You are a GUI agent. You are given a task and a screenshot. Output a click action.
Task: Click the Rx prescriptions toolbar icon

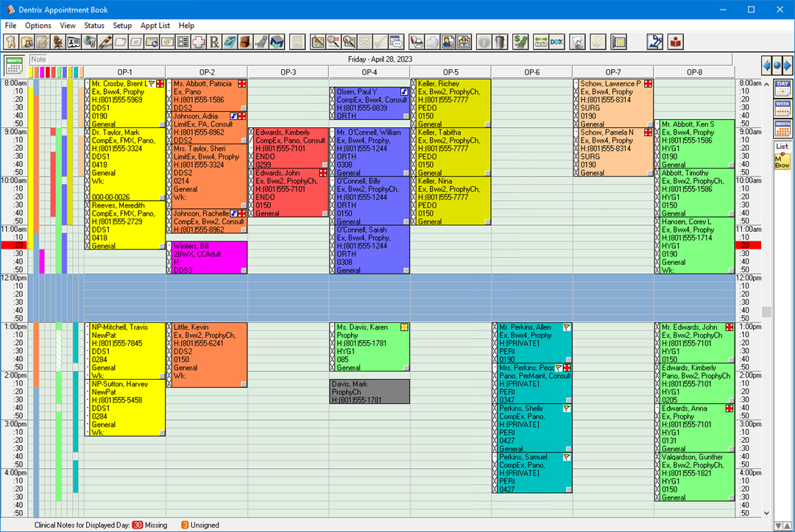coord(214,42)
